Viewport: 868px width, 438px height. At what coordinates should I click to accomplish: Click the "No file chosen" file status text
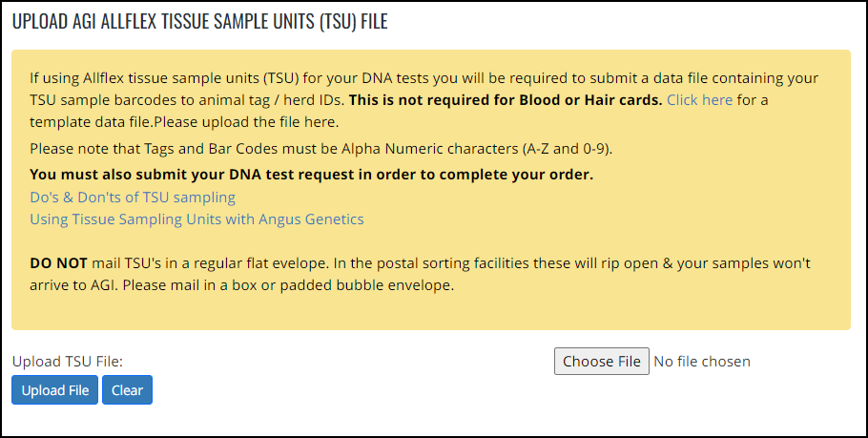pos(702,362)
